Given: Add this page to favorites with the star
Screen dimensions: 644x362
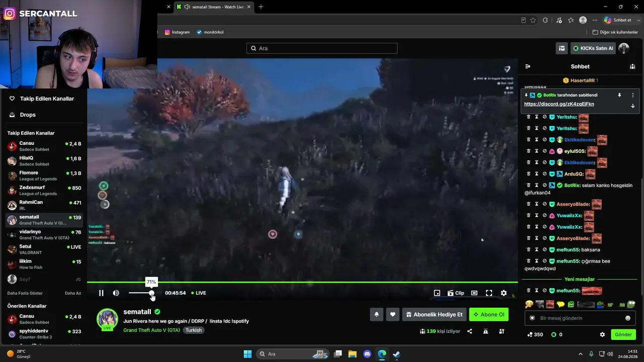Looking at the screenshot, I should (533, 20).
